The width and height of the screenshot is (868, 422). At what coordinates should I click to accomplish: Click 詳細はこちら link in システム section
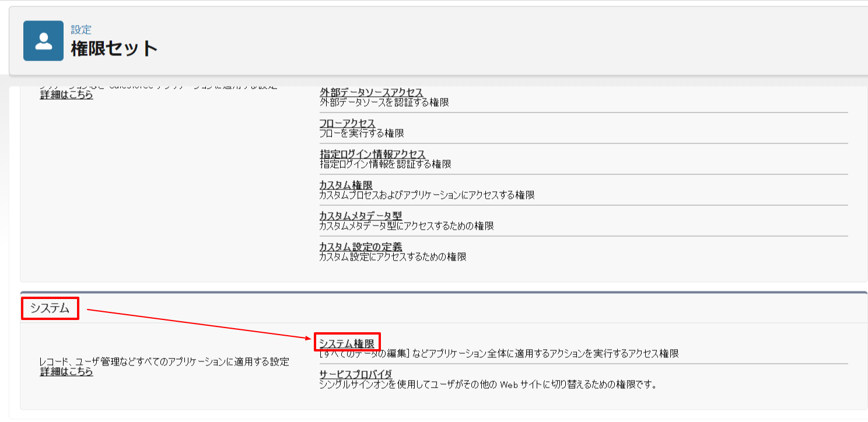pyautogui.click(x=66, y=372)
